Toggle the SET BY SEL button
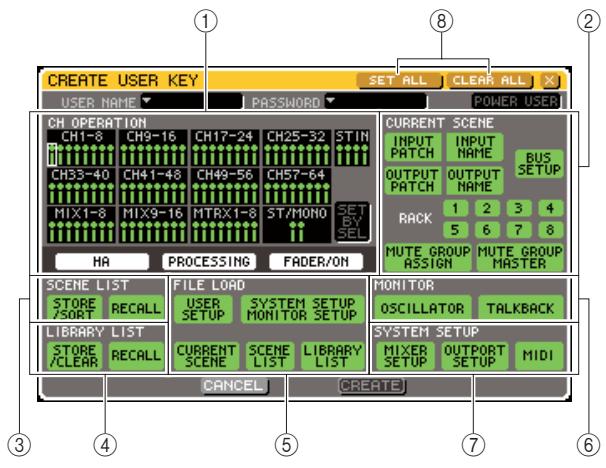Screen dimensions: 606x468 pos(352,222)
